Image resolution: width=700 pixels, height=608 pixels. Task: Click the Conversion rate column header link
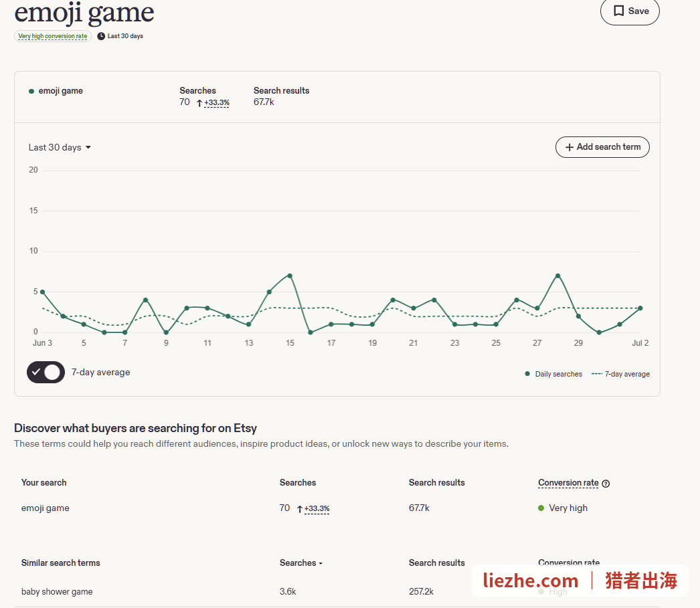coord(568,483)
